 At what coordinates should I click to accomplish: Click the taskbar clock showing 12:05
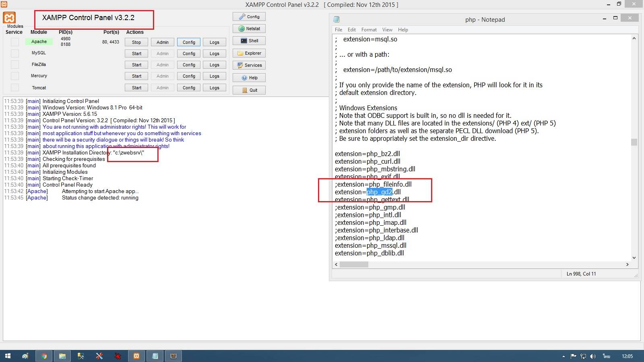(x=627, y=356)
